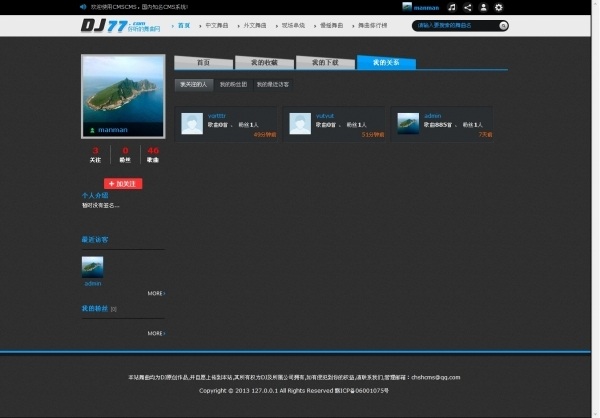Viewport: 600px width, 418px height.
Task: Open the 我的收藏 tab
Action: 265,62
